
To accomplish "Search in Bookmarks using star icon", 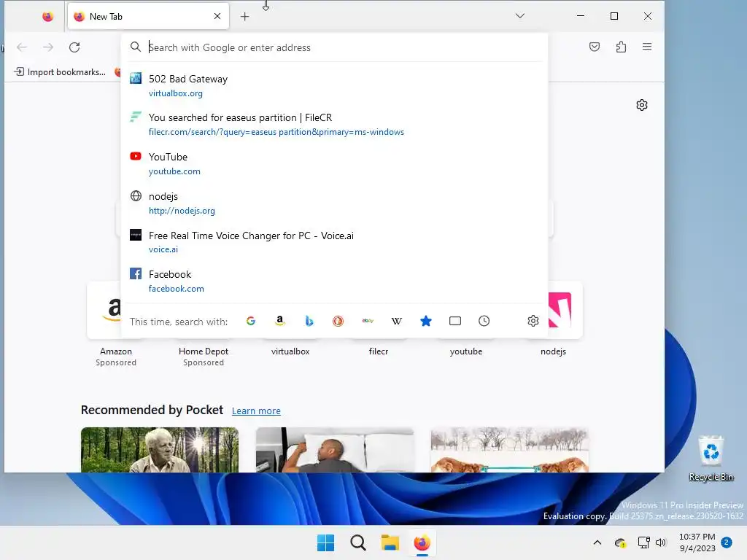I will tap(426, 321).
